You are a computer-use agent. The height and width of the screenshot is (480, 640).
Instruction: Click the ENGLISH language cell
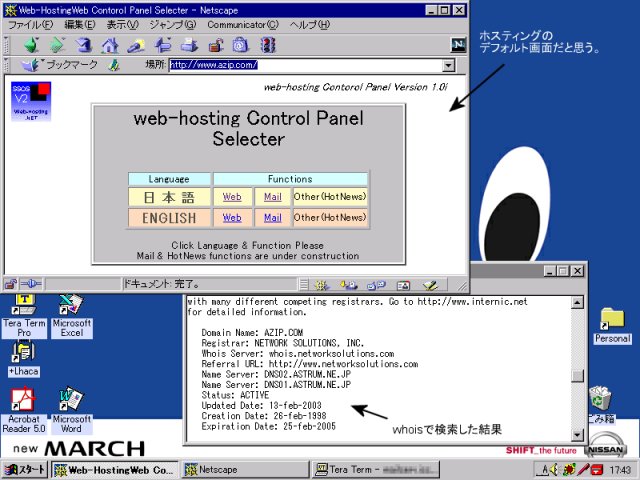[169, 218]
